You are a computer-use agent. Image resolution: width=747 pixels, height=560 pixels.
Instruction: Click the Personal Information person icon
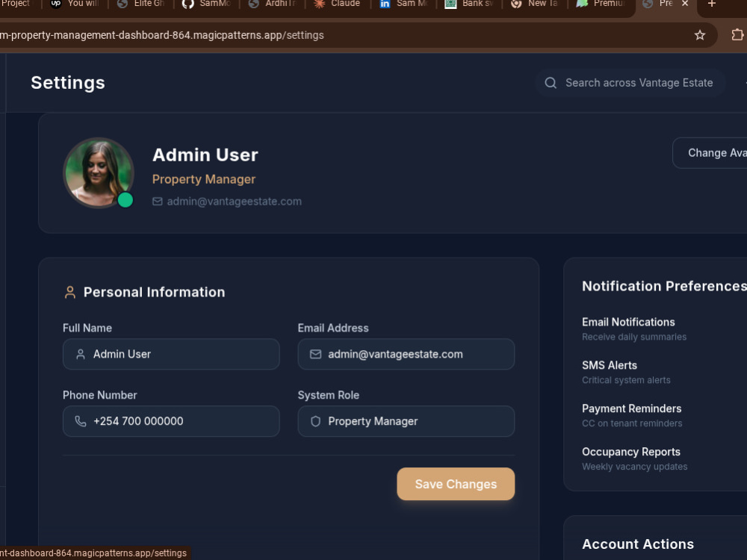[70, 292]
